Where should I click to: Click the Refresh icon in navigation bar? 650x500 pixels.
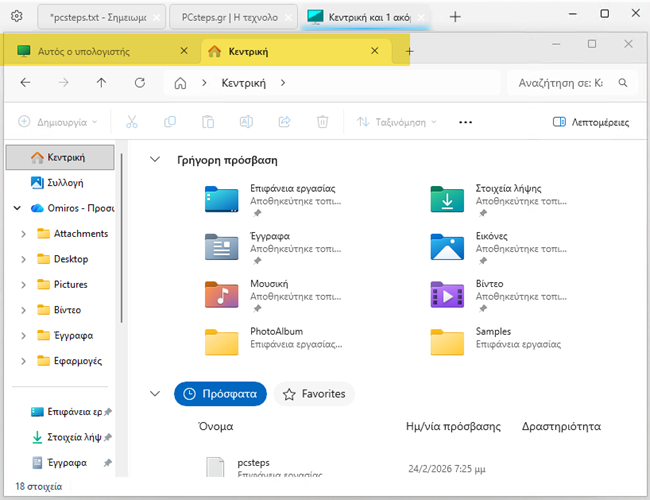[x=139, y=83]
